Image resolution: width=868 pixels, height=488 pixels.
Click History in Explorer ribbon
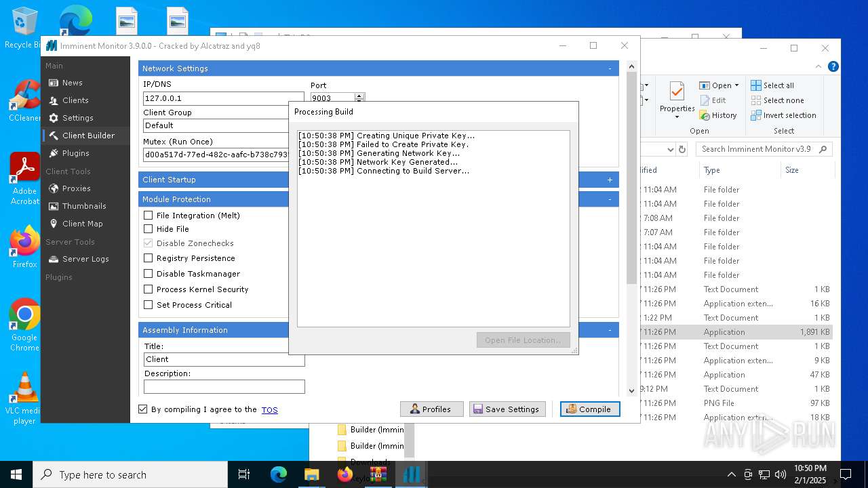point(718,115)
